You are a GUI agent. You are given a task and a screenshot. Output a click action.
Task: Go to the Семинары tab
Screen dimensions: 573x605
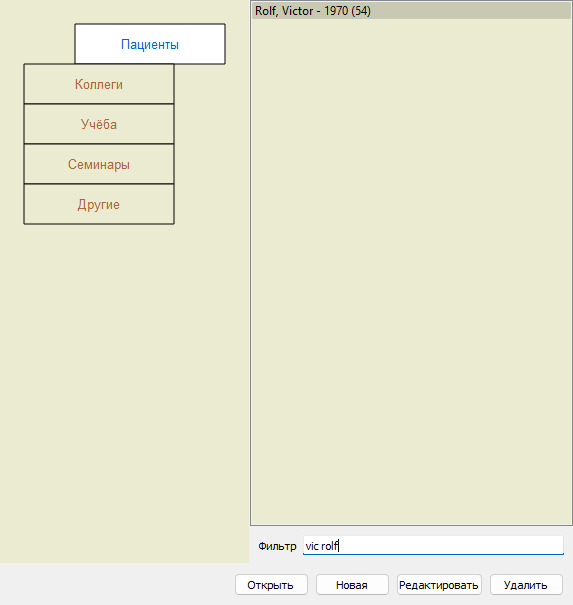click(x=99, y=164)
